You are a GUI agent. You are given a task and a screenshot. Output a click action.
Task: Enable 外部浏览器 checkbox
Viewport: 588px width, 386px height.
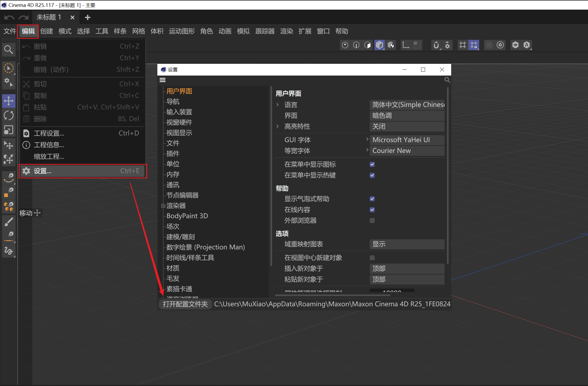tap(372, 220)
